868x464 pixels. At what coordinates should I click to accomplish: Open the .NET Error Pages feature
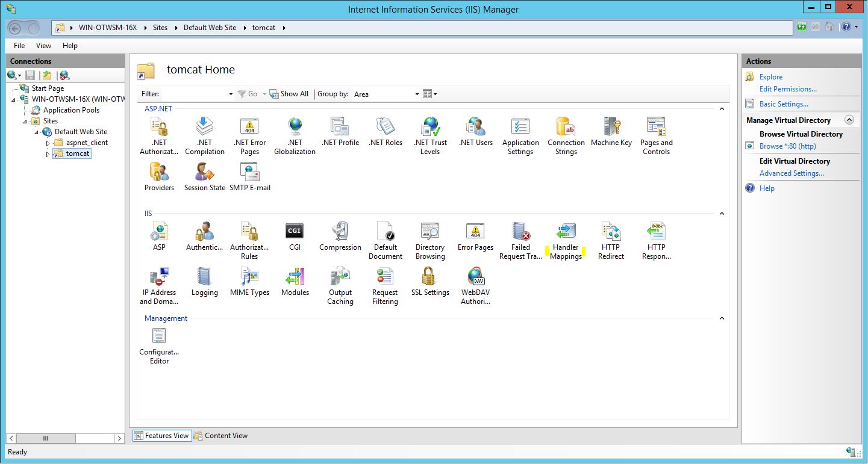point(249,136)
